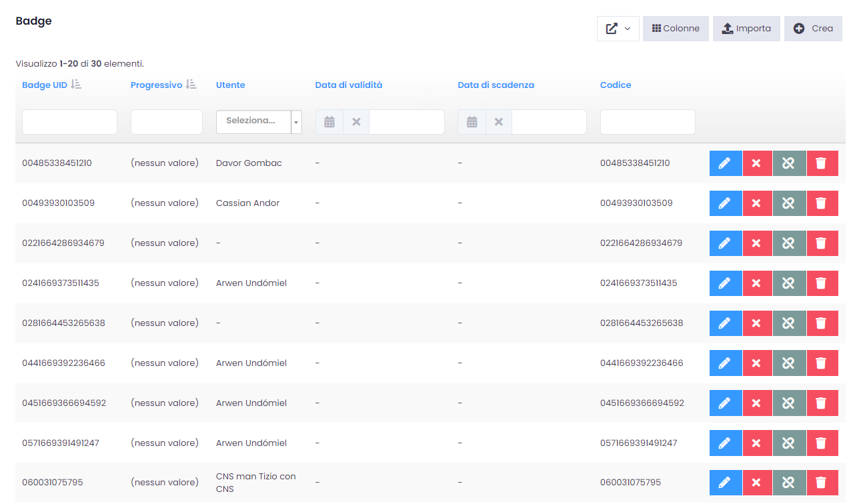Click the Importa button
This screenshot has height=504, width=857.
pos(746,29)
